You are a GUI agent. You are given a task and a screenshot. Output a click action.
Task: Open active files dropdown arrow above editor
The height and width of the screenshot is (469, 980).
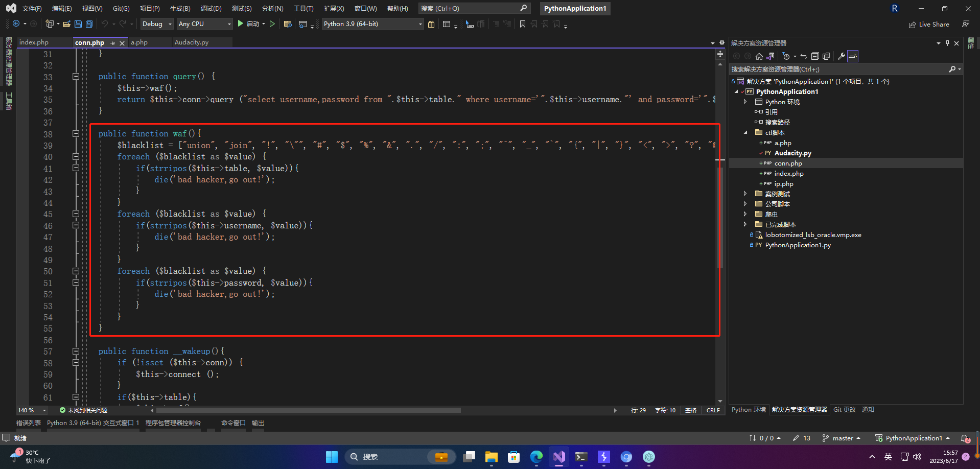pos(713,43)
